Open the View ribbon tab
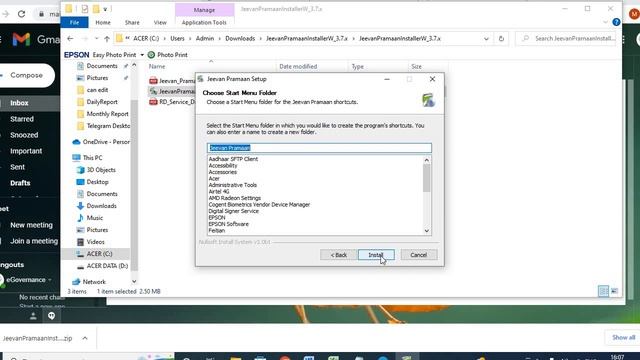The height and width of the screenshot is (360, 640). 160,22
